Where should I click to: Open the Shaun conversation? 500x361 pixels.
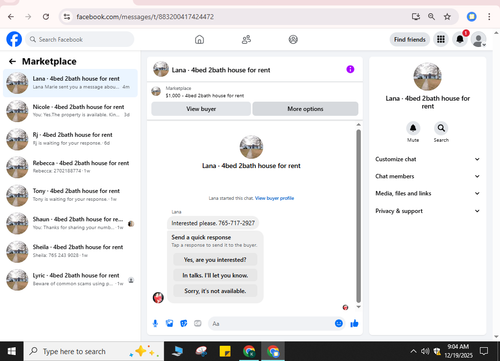pos(70,223)
